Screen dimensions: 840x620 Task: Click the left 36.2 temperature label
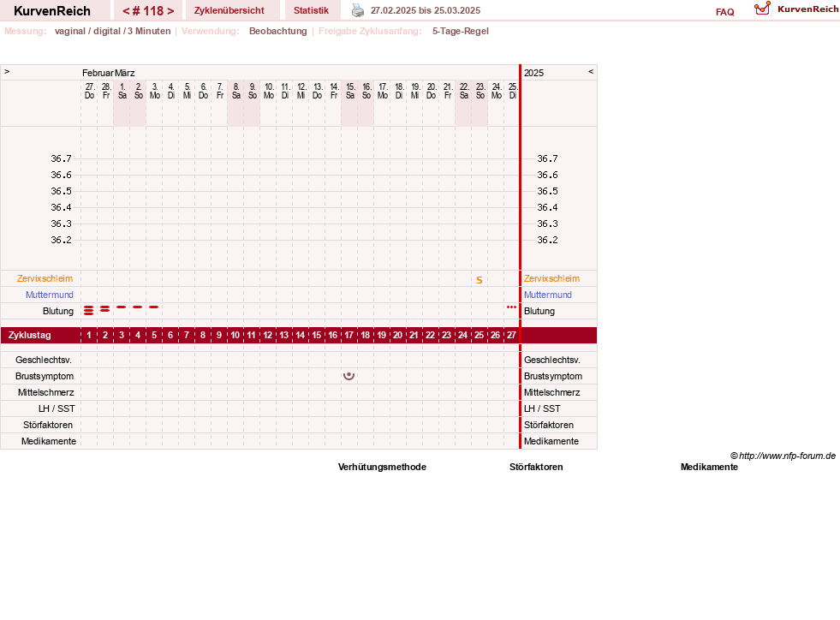click(61, 240)
